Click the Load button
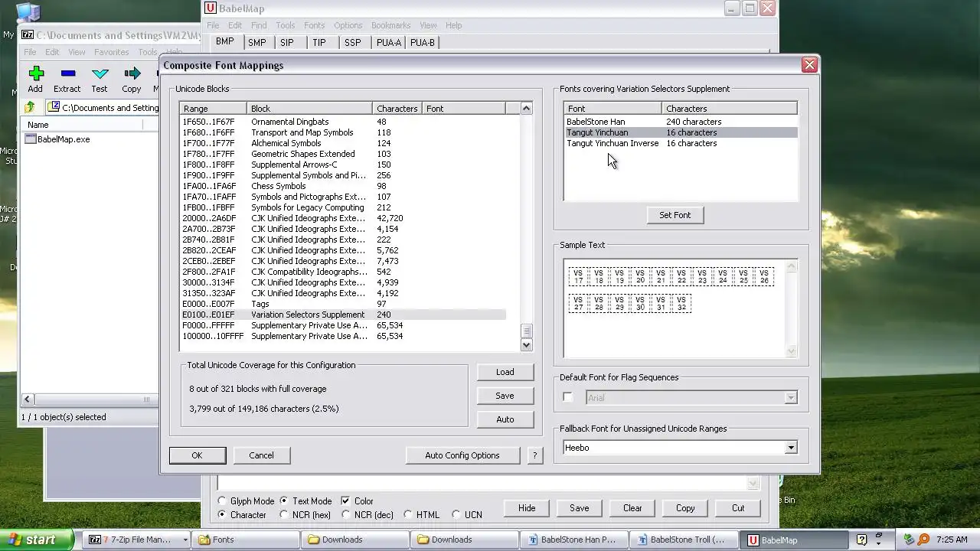 click(x=505, y=372)
